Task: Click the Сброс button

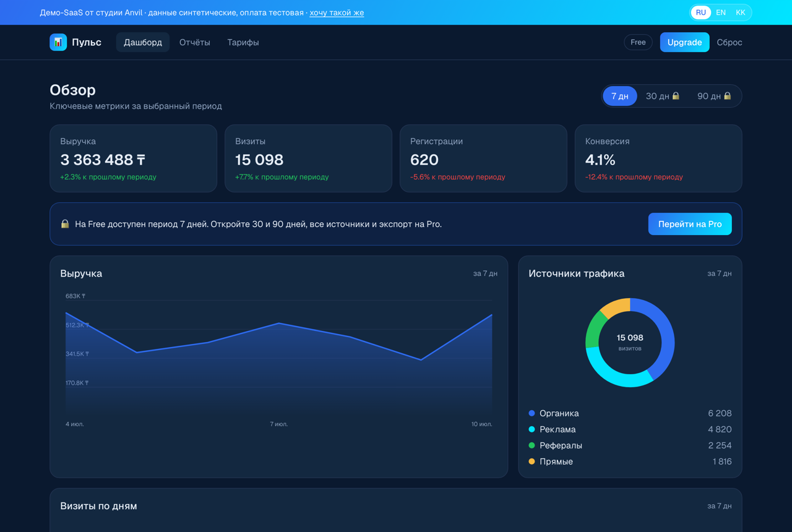Action: coord(730,42)
